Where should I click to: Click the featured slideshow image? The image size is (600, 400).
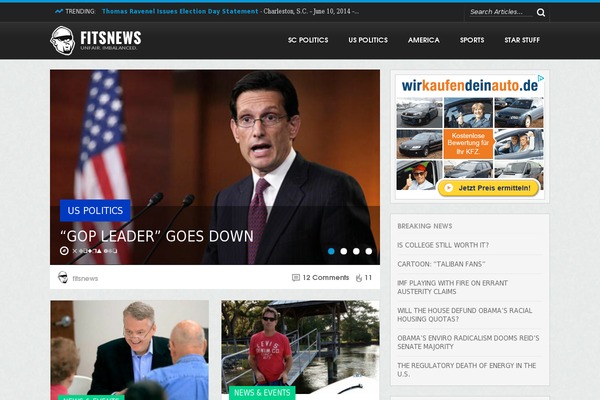tap(215, 167)
